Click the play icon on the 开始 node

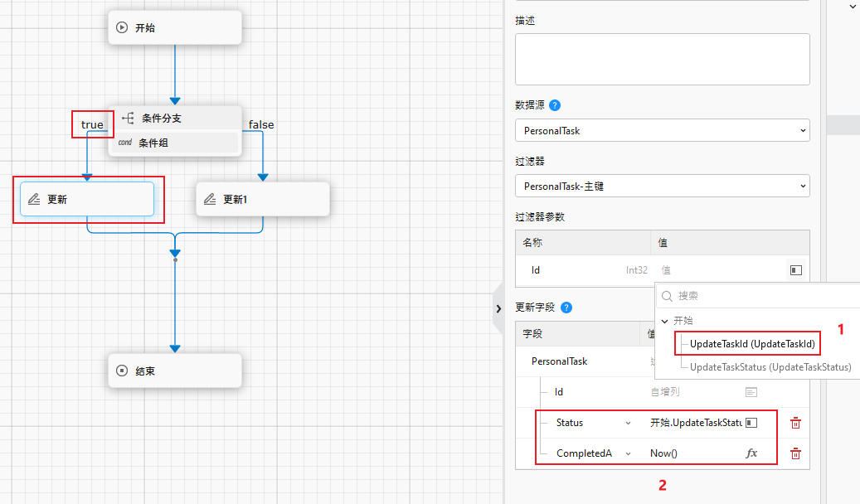(x=122, y=27)
